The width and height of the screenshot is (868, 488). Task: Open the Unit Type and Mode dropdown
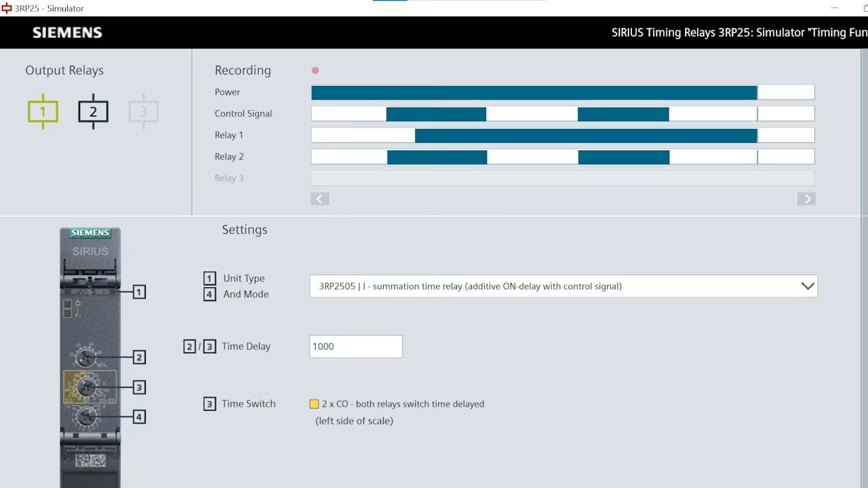coord(564,286)
